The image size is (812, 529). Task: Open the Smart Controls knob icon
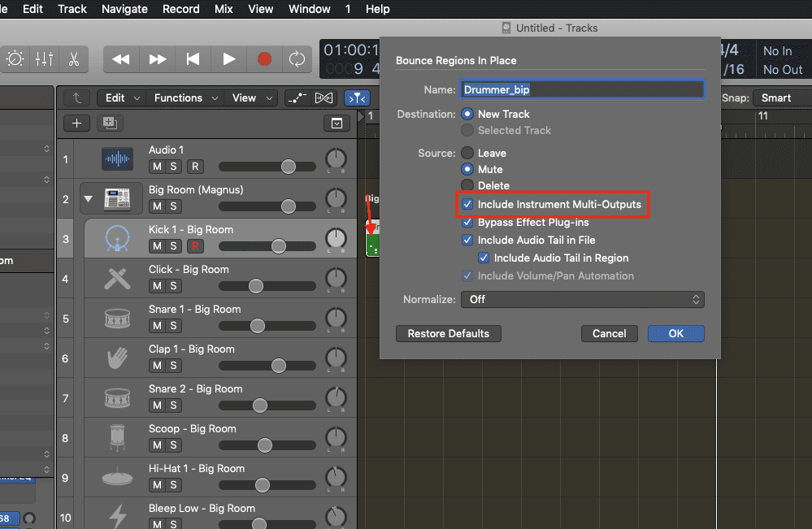click(15, 59)
